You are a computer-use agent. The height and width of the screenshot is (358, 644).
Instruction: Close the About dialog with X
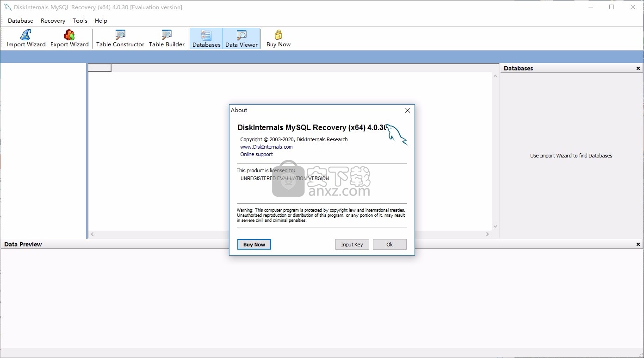[x=408, y=110]
